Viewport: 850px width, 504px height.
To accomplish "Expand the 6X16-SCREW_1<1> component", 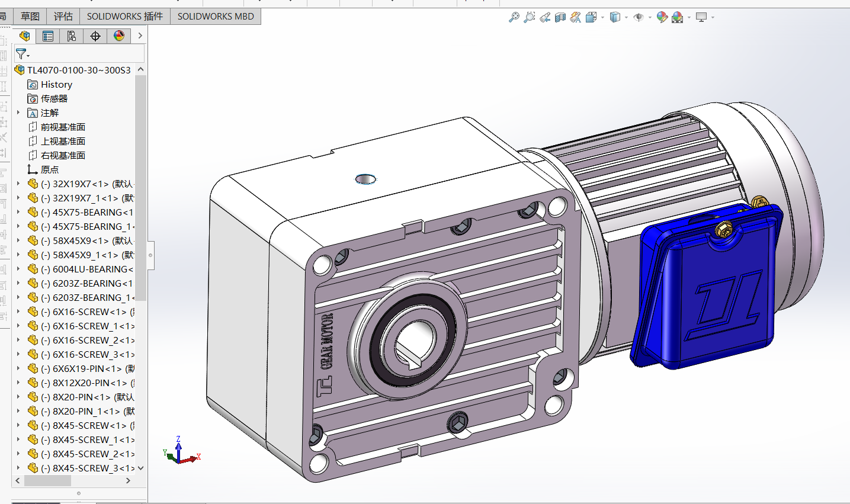I will [18, 326].
